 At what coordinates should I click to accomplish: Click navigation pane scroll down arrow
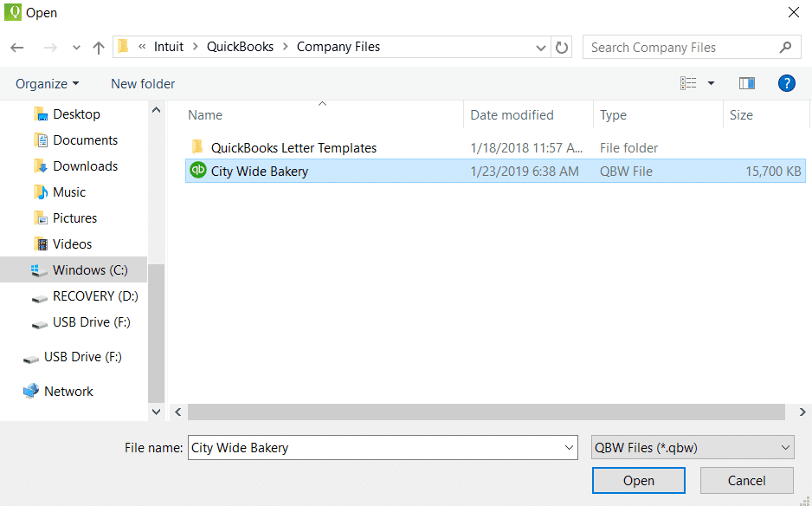coord(157,412)
